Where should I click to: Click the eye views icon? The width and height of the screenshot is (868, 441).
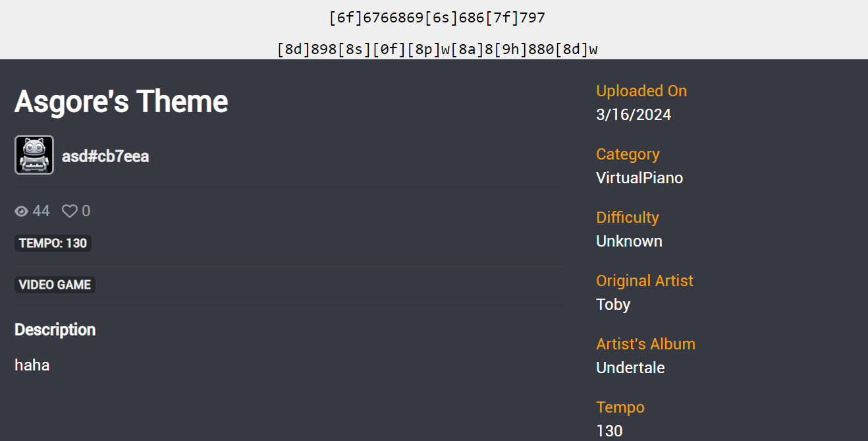pyautogui.click(x=22, y=211)
